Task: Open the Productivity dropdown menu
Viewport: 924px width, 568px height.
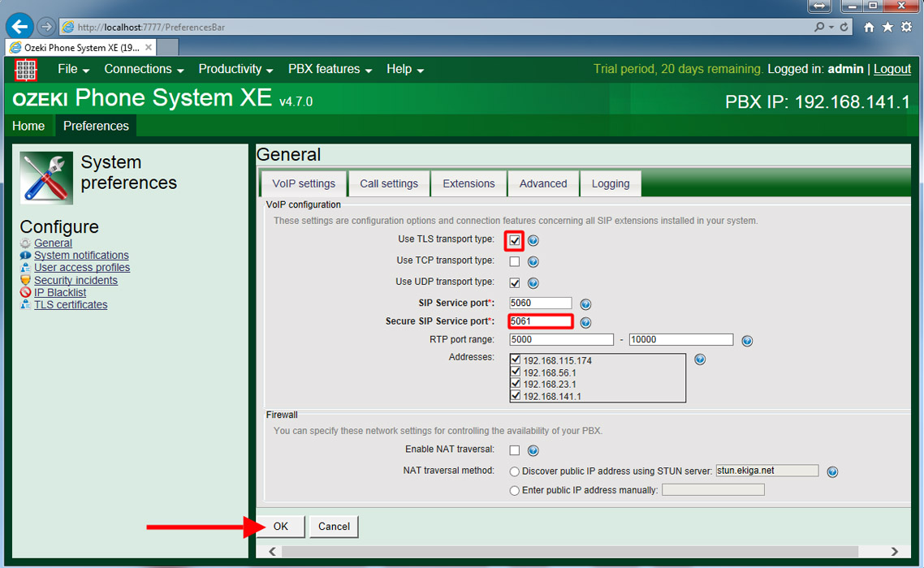Action: [235, 69]
